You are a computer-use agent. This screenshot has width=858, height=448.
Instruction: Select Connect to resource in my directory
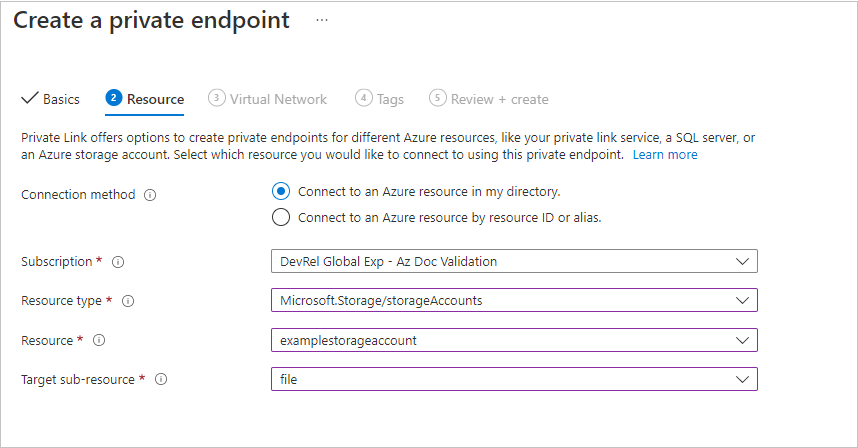[281, 191]
